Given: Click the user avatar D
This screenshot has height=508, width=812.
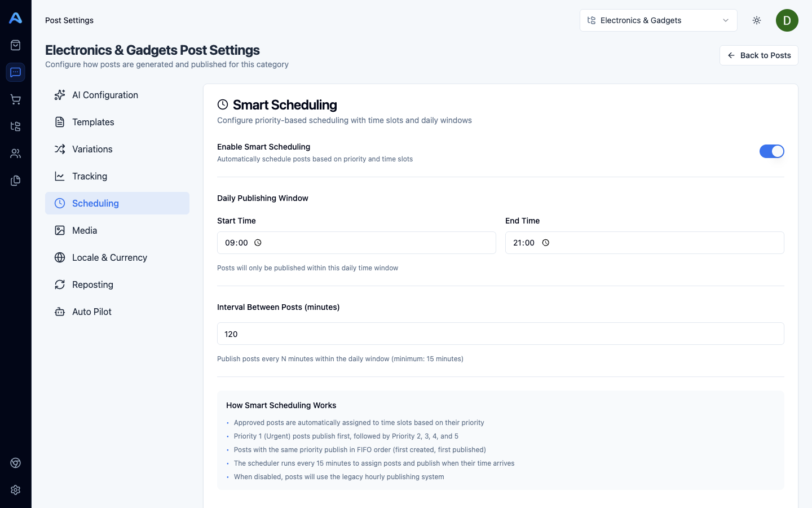Looking at the screenshot, I should tap(787, 20).
